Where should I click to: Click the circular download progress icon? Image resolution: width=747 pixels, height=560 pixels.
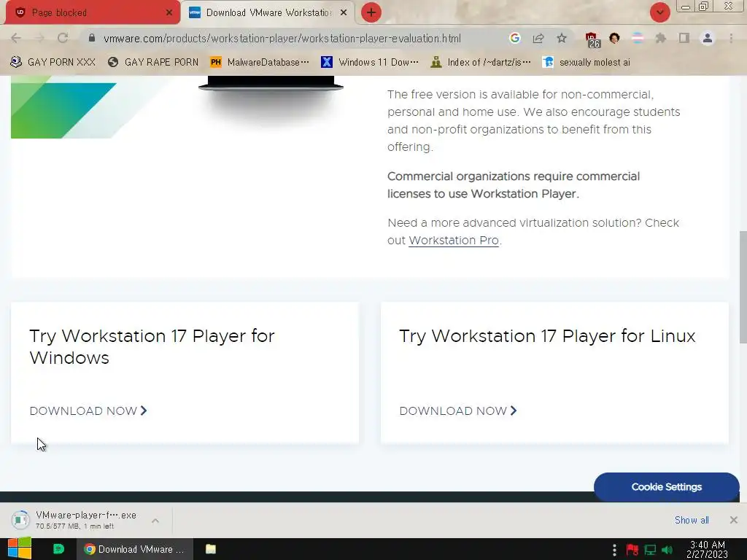(x=20, y=520)
